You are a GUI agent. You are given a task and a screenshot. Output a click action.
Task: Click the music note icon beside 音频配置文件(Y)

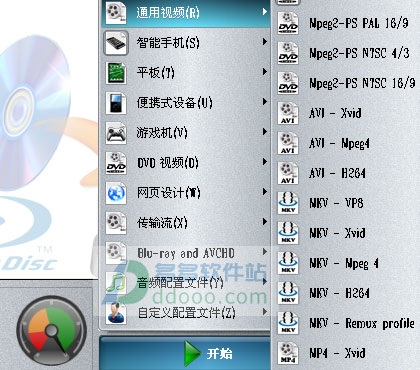116,283
